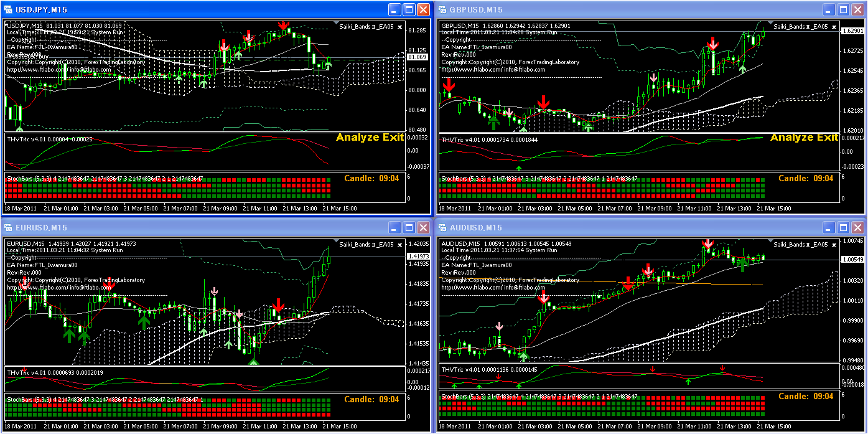868x434 pixels.
Task: Click the chart shift triangle in GBPUSD chart
Action: click(770, 22)
